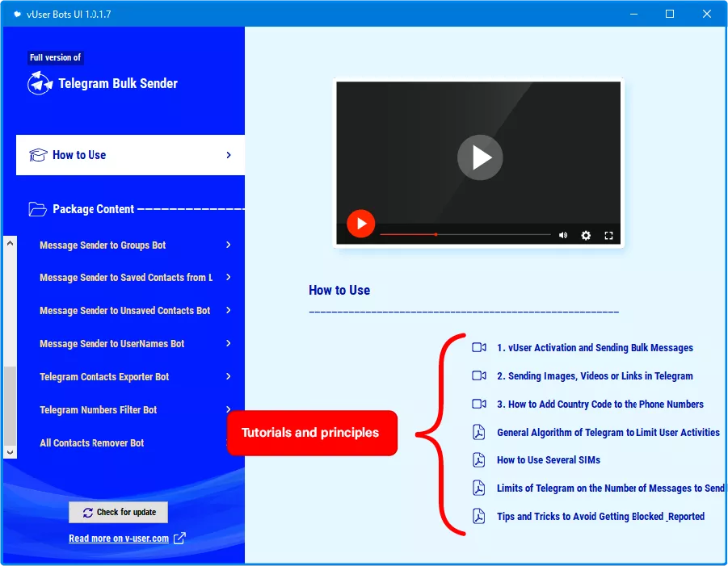Screen dimensions: 728x566
Task: Open Limits of Telegram on Number of Messages
Action: tap(611, 488)
